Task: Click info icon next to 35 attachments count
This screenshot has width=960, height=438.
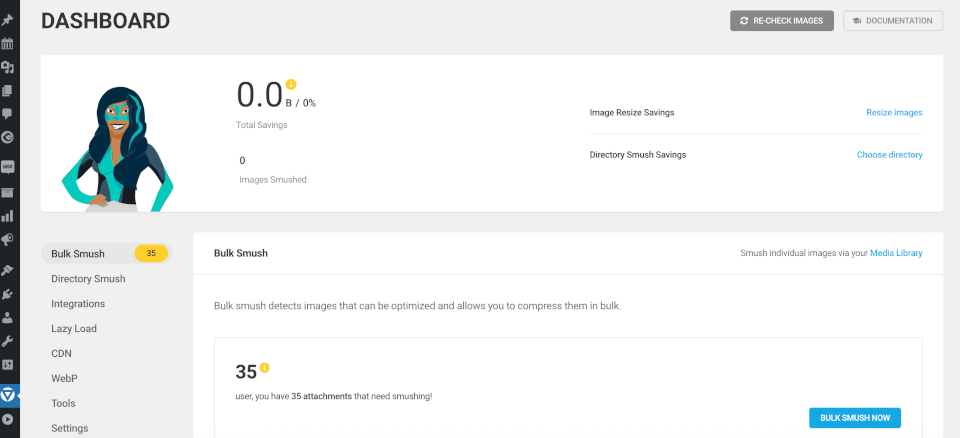Action: click(x=264, y=368)
